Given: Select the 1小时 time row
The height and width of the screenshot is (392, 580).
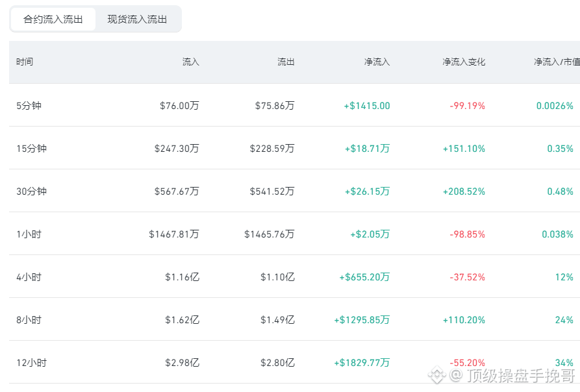Looking at the screenshot, I should (294, 234).
